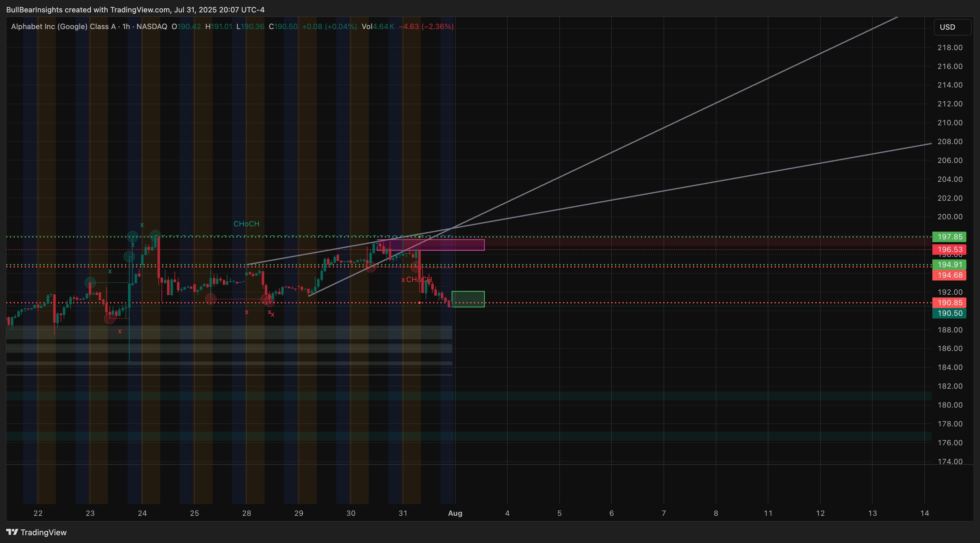Select the pink supply zone rectangle
980x543 pixels.
coord(430,245)
